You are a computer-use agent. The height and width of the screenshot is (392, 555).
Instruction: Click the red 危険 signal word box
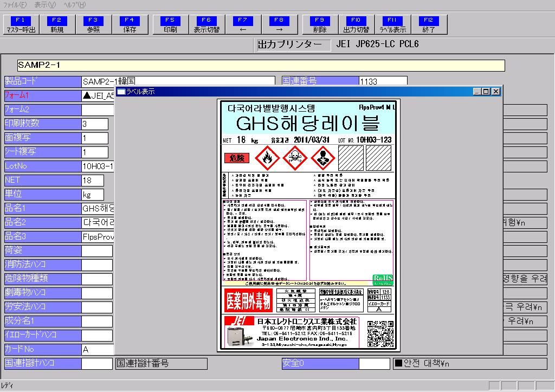click(237, 158)
